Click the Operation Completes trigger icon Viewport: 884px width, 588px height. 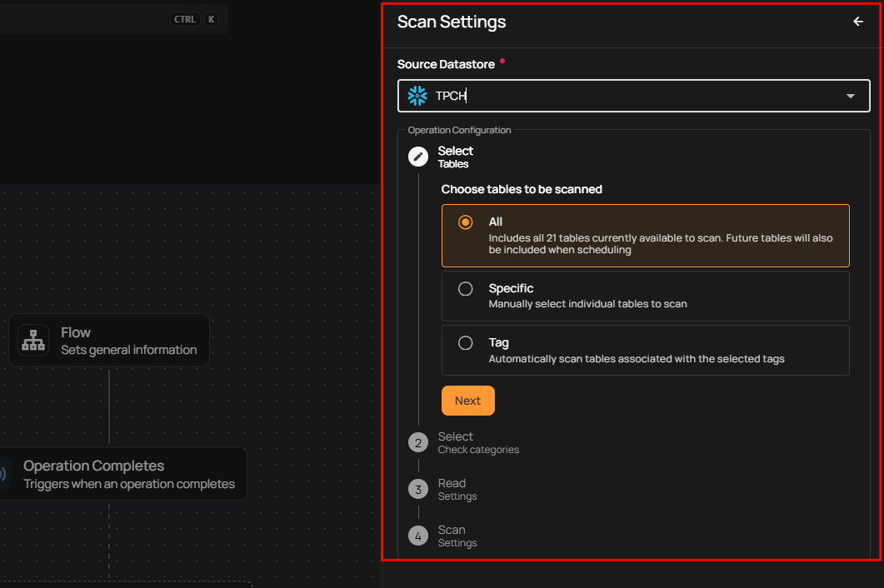(x=4, y=474)
